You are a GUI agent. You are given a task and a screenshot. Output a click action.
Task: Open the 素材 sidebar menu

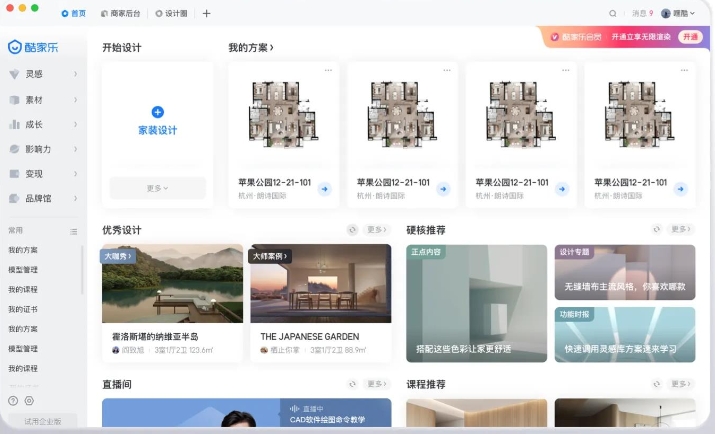tap(43, 100)
